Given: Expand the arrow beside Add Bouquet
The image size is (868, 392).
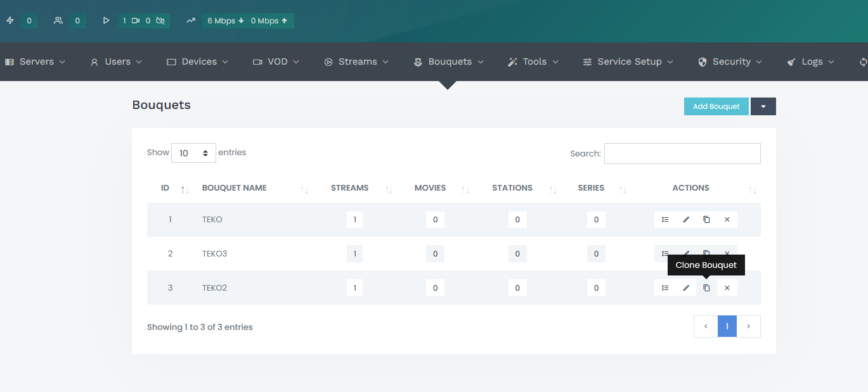Looking at the screenshot, I should click(763, 106).
